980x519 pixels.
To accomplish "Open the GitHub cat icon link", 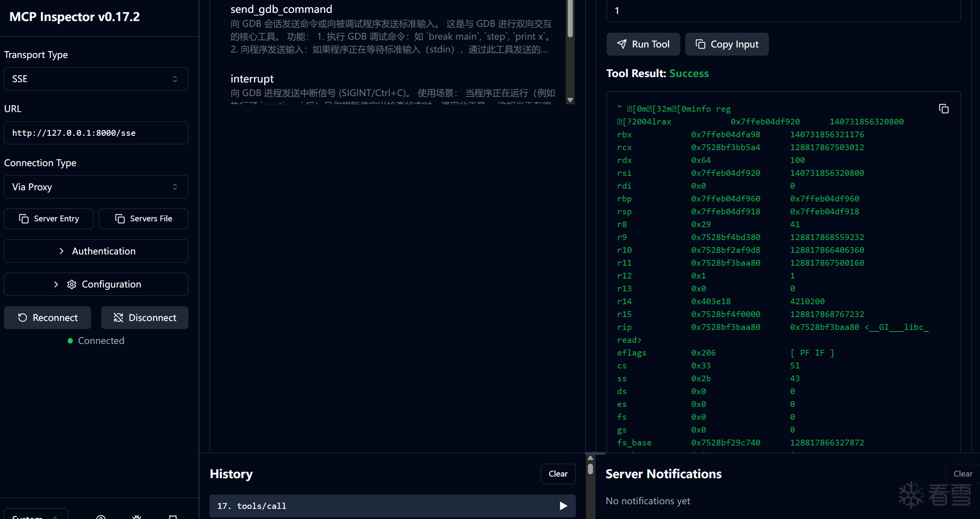I will click(x=173, y=516).
